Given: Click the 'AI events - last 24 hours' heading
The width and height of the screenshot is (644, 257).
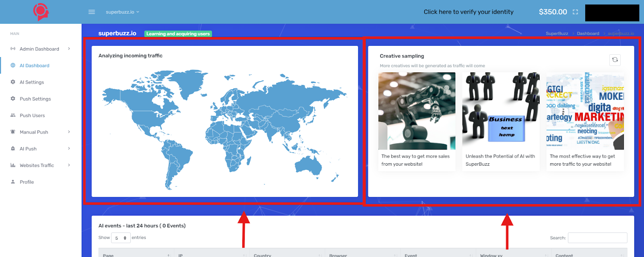Looking at the screenshot, I should [x=142, y=226].
